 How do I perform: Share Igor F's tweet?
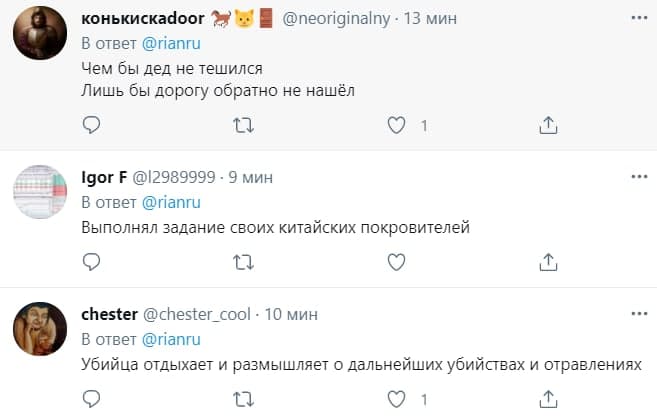(548, 262)
